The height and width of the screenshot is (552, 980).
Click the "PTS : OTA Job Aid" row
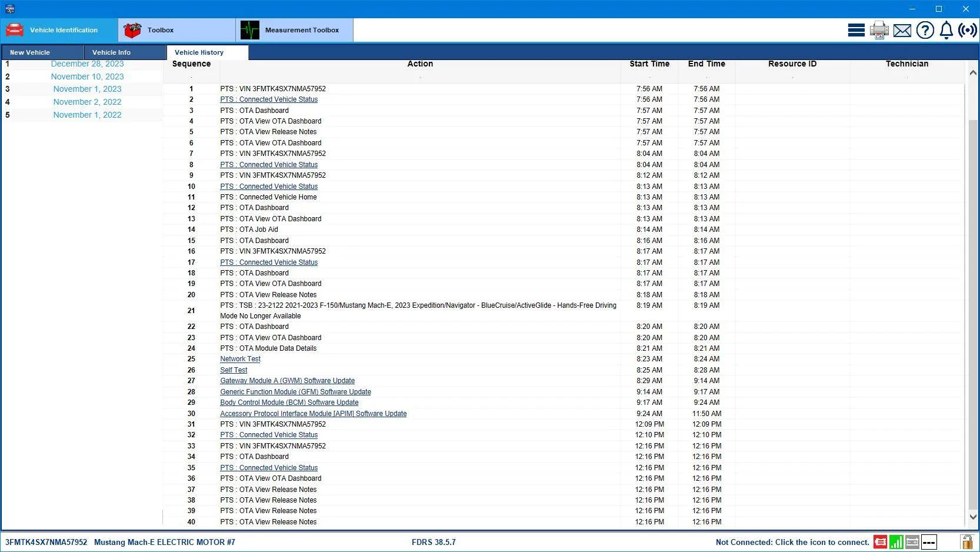pos(249,230)
